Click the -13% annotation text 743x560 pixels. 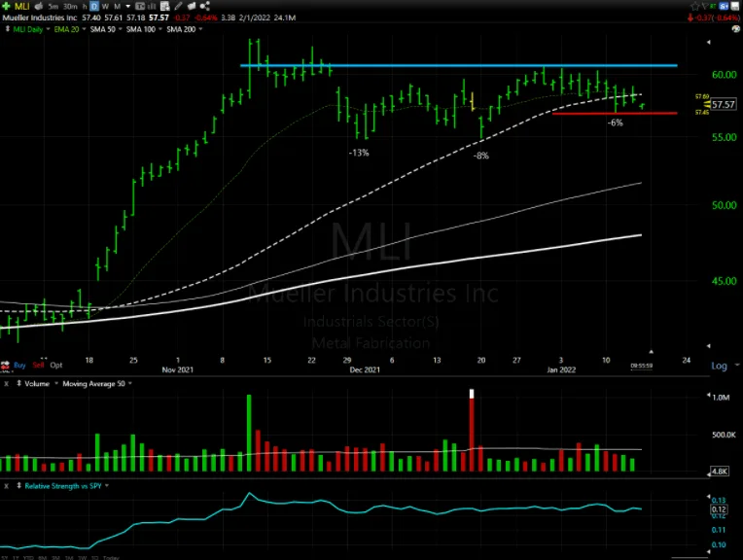coord(359,153)
